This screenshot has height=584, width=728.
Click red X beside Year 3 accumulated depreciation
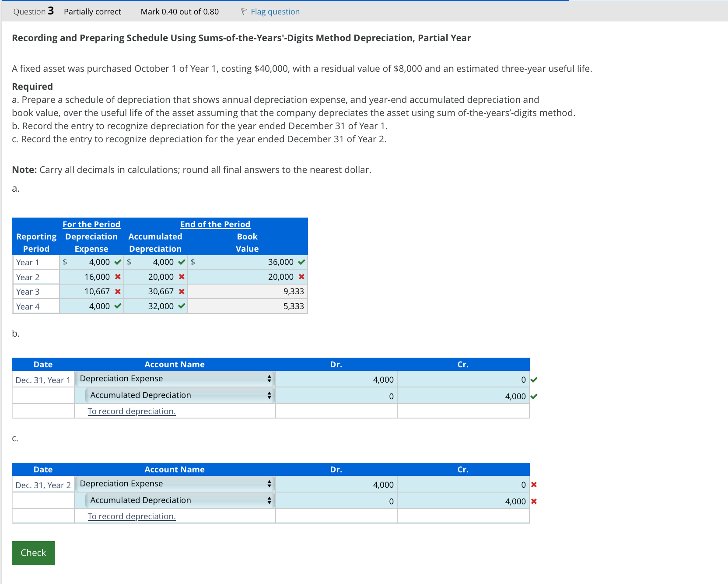[182, 292]
